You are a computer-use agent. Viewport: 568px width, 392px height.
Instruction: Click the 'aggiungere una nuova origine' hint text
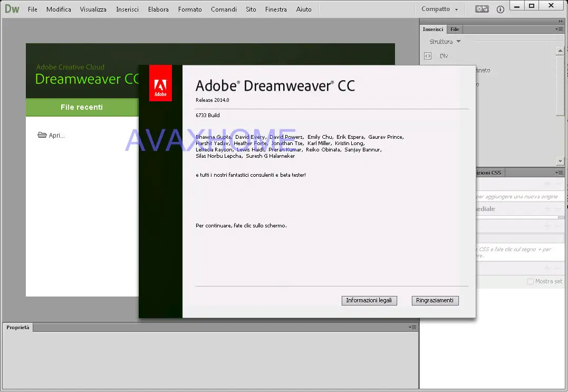[x=517, y=197]
